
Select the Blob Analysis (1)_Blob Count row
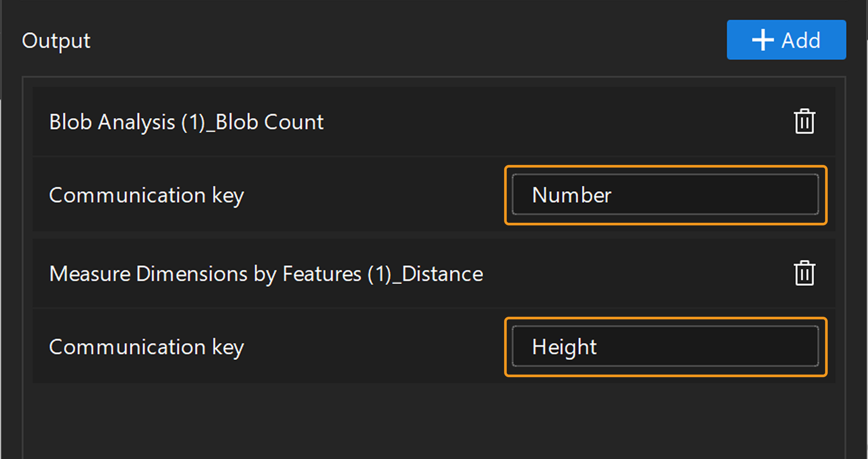(x=187, y=122)
